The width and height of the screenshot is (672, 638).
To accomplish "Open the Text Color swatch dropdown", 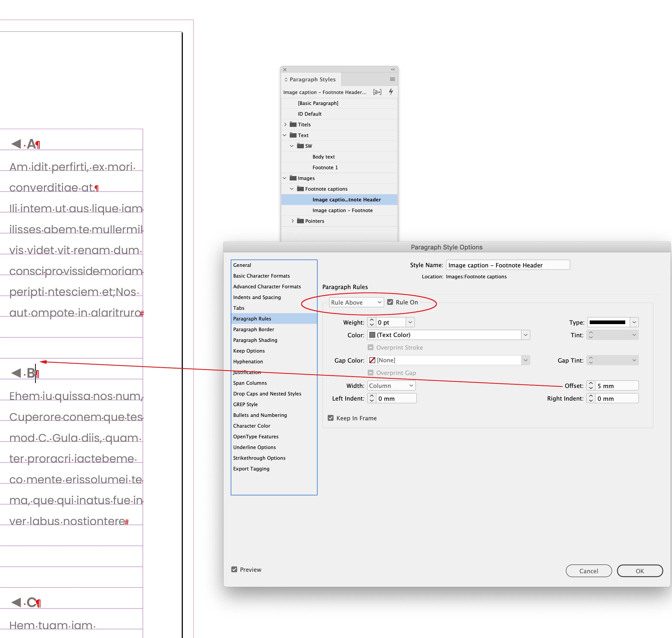I will [525, 335].
